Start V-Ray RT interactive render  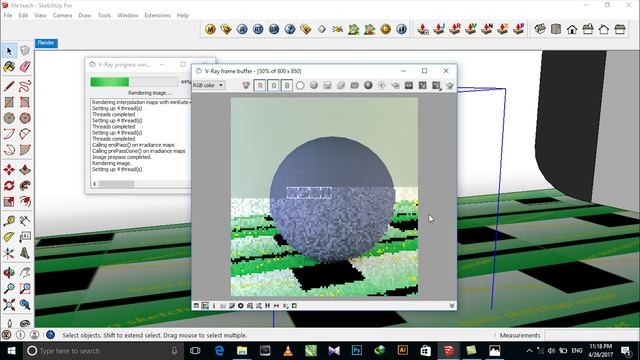tap(258, 29)
